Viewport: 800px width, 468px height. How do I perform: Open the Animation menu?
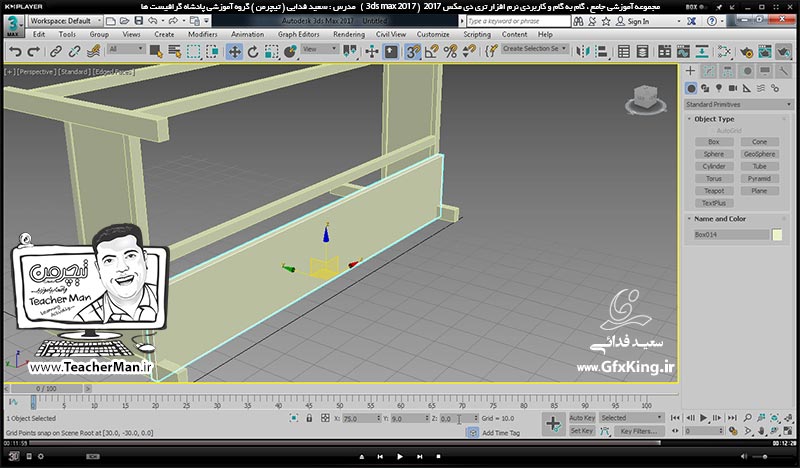click(247, 34)
